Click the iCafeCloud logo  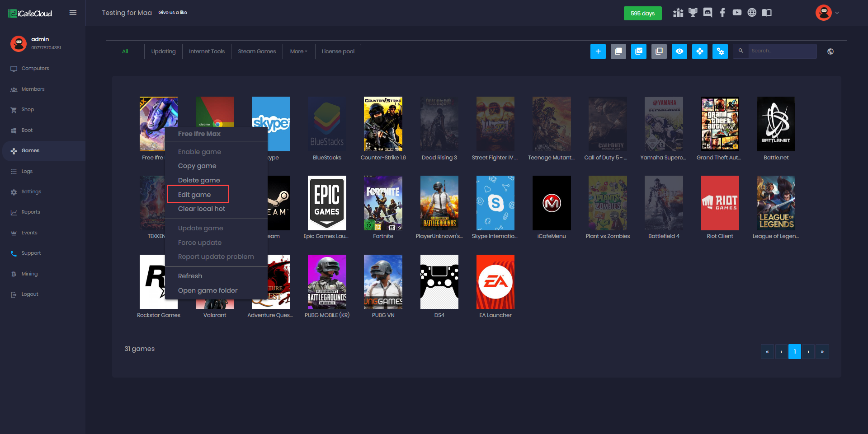pyautogui.click(x=30, y=14)
